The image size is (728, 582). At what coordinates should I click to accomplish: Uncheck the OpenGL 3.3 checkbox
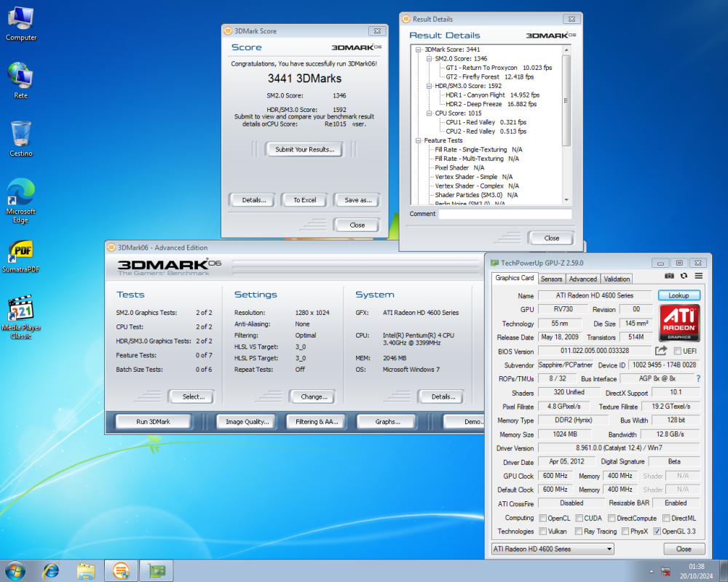pos(657,531)
